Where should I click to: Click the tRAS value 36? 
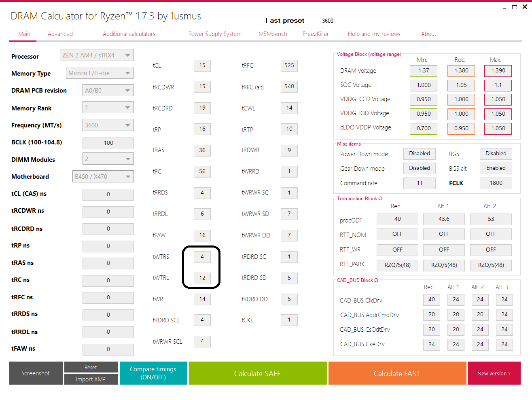click(x=202, y=150)
